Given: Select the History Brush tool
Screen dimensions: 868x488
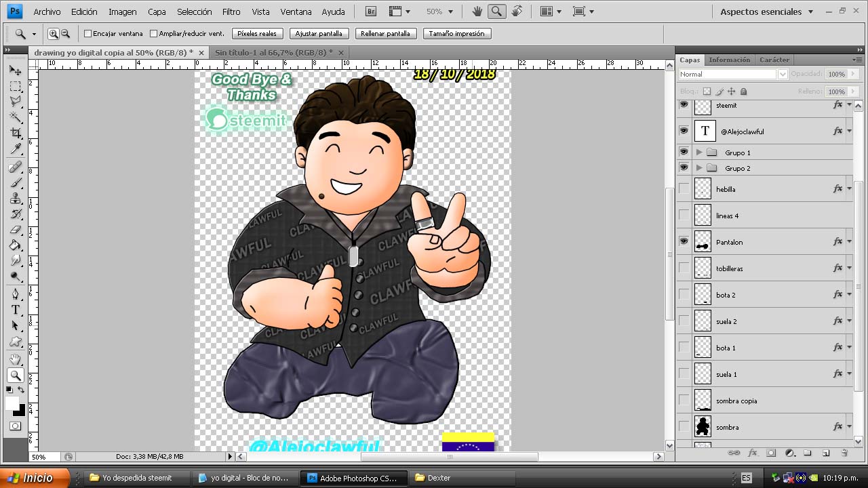Looking at the screenshot, I should tap(16, 214).
